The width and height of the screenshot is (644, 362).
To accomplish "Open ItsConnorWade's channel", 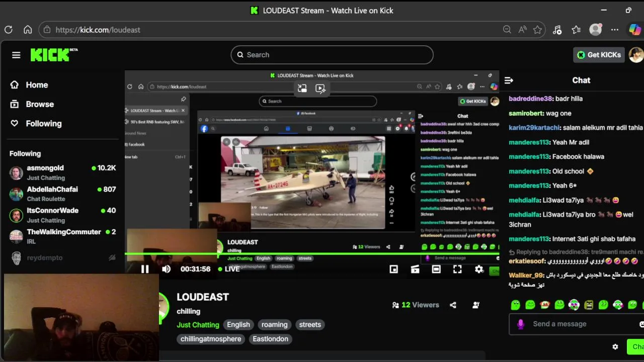I will click(x=63, y=215).
